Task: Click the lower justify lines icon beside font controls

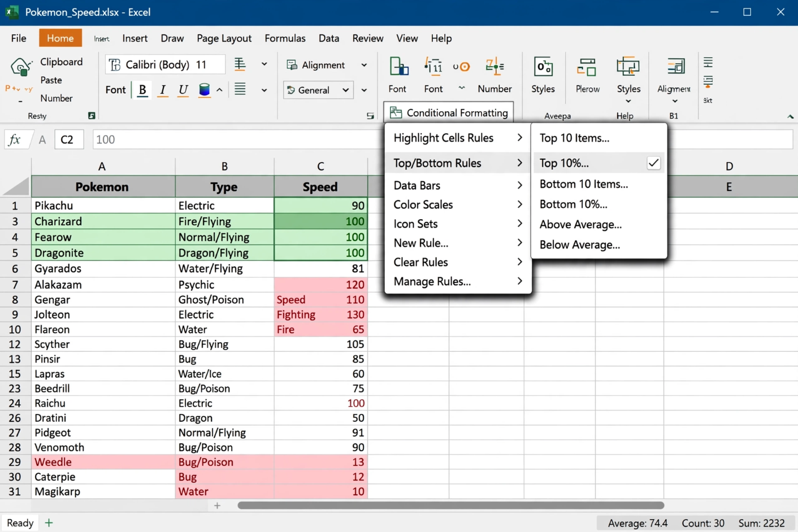Action: pos(240,89)
